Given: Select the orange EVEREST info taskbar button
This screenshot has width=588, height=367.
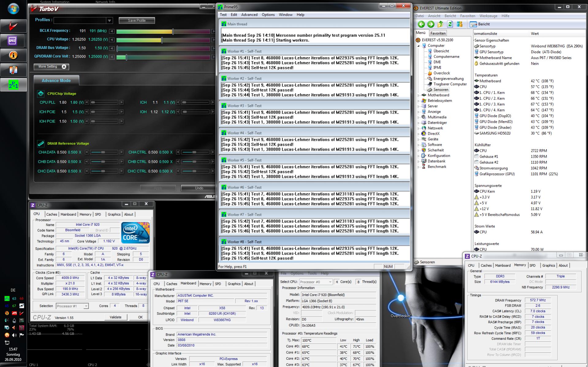Looking at the screenshot, I should tap(13, 55).
